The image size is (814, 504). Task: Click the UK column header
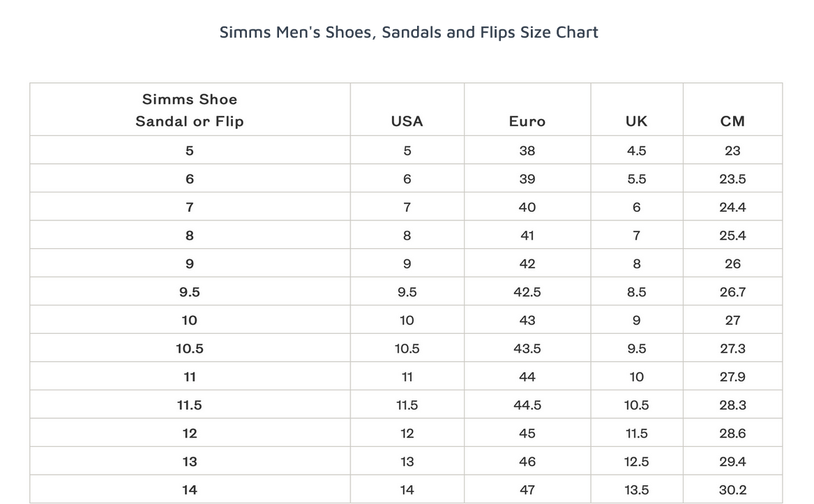tap(636, 121)
